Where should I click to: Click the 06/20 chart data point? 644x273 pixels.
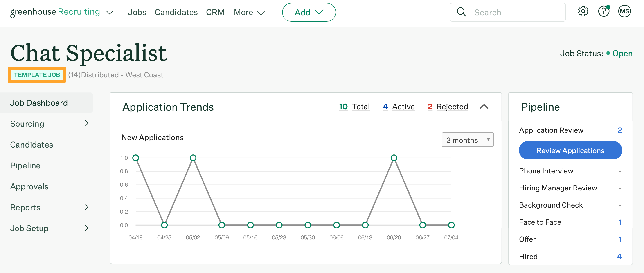tap(394, 158)
